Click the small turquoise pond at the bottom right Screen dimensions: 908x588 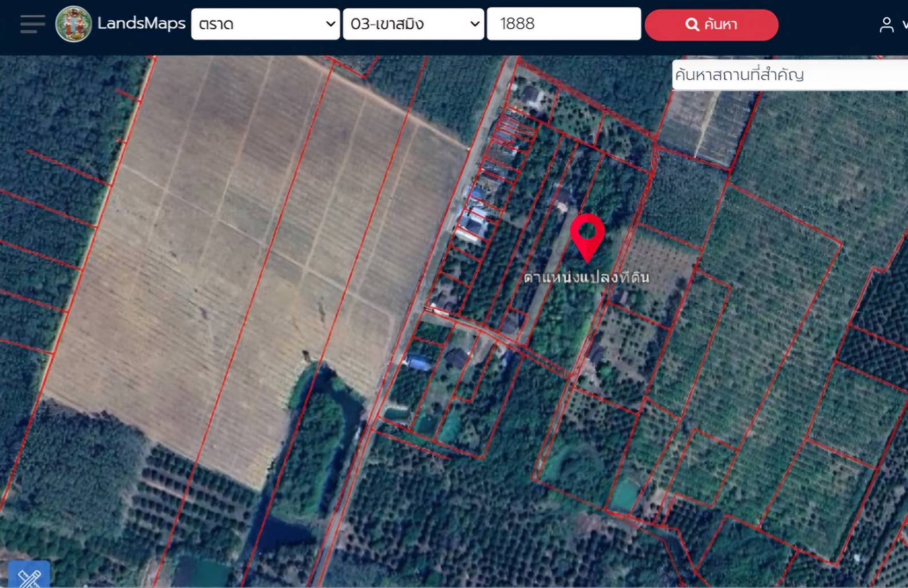point(624,496)
